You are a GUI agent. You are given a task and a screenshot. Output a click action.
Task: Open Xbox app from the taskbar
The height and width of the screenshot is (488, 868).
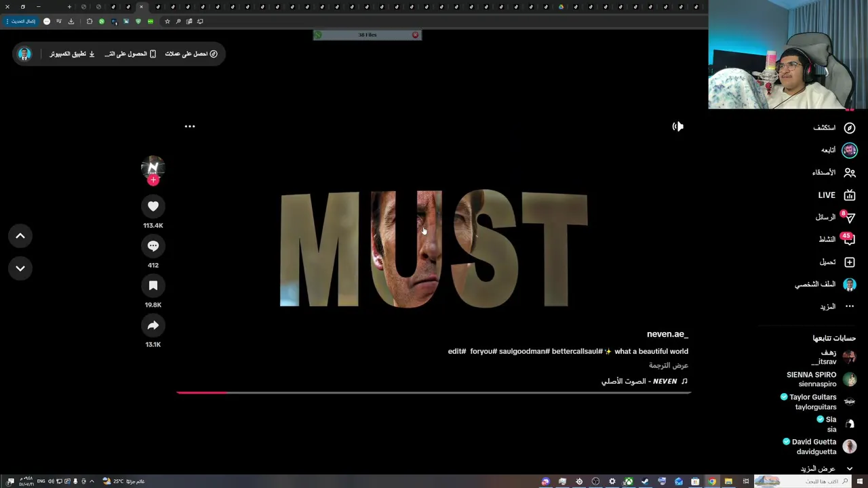(x=629, y=481)
